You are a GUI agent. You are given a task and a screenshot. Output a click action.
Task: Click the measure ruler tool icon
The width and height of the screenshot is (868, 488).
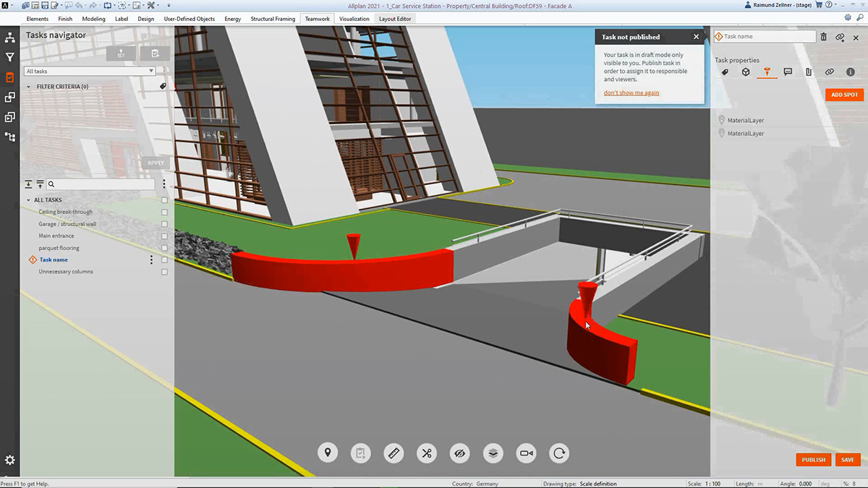pyautogui.click(x=393, y=453)
